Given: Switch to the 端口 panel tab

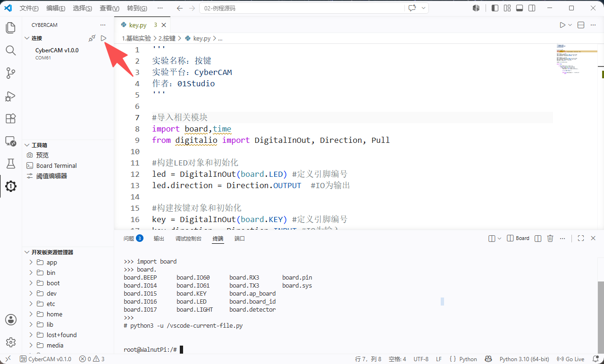Looking at the screenshot, I should 240,239.
